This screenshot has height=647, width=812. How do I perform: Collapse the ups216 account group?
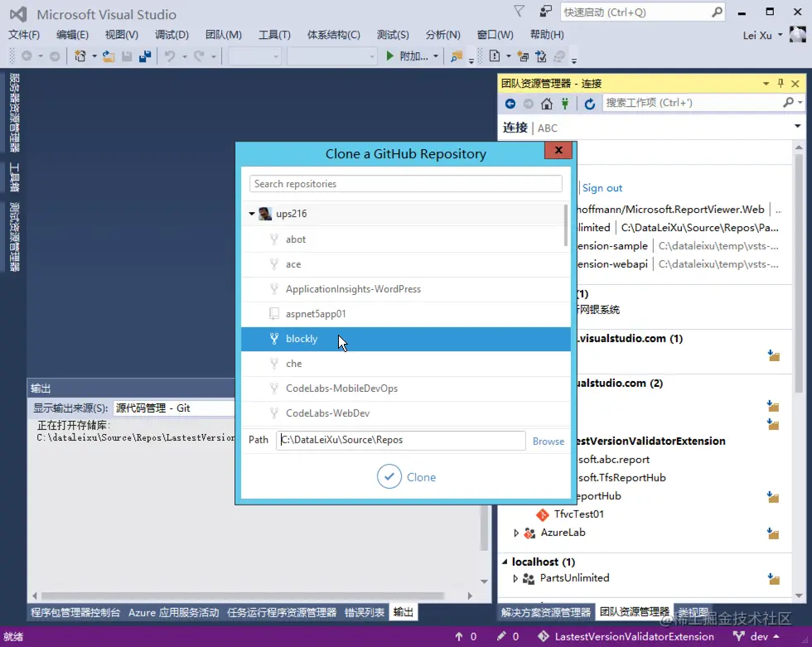pyautogui.click(x=252, y=214)
